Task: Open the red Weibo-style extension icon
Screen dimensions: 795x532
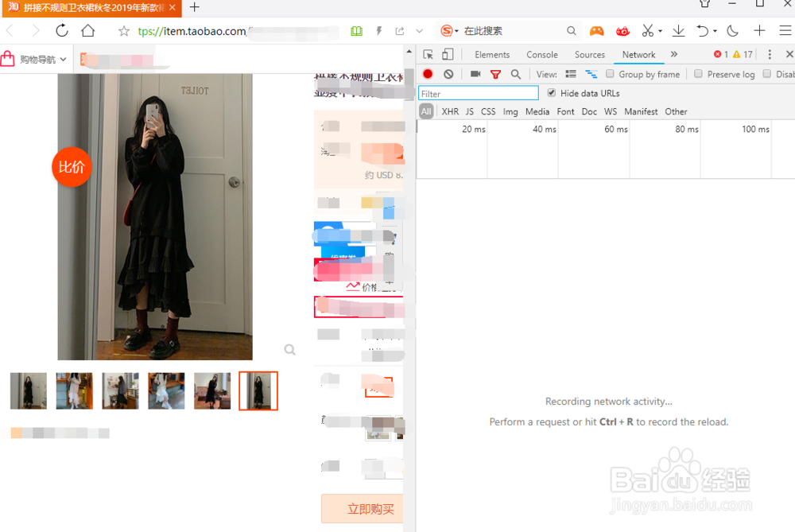Action: pyautogui.click(x=622, y=32)
